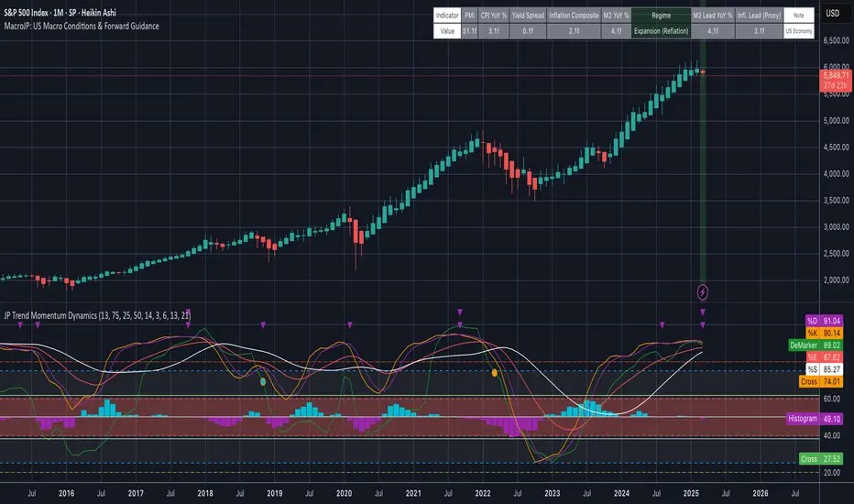Screen dimensions: 854x504
Task: Click the orange dot signal marker
Action: pyautogui.click(x=496, y=373)
